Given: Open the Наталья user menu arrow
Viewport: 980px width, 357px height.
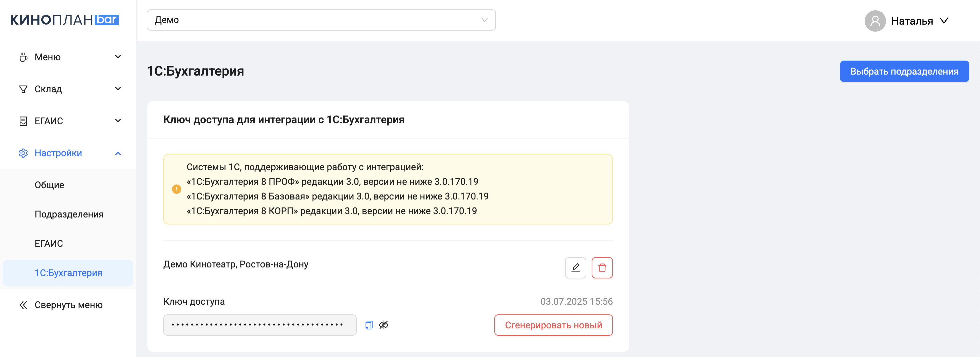Looking at the screenshot, I should click(944, 21).
